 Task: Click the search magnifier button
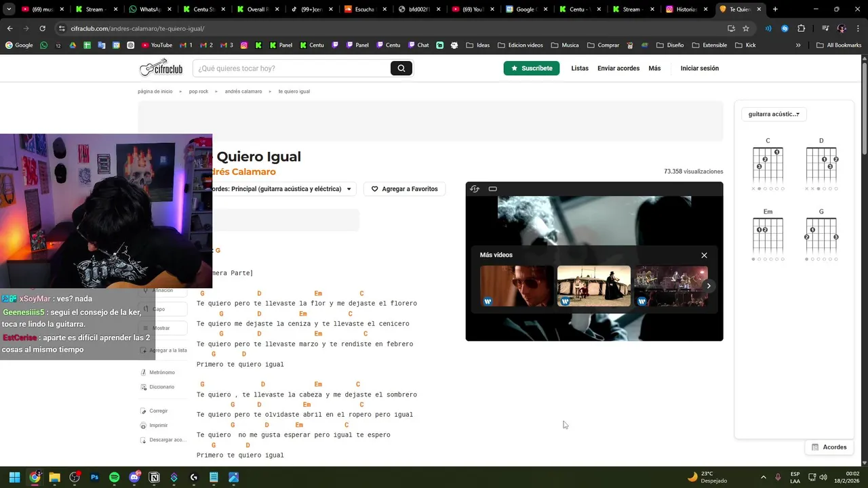(401, 68)
